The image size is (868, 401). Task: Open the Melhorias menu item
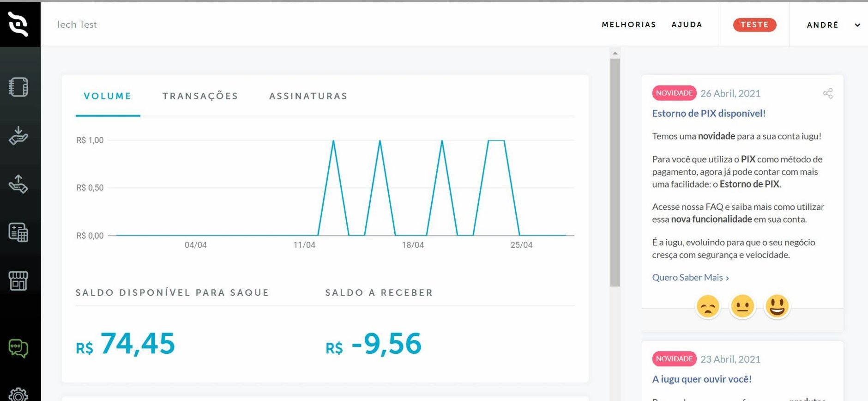point(628,25)
